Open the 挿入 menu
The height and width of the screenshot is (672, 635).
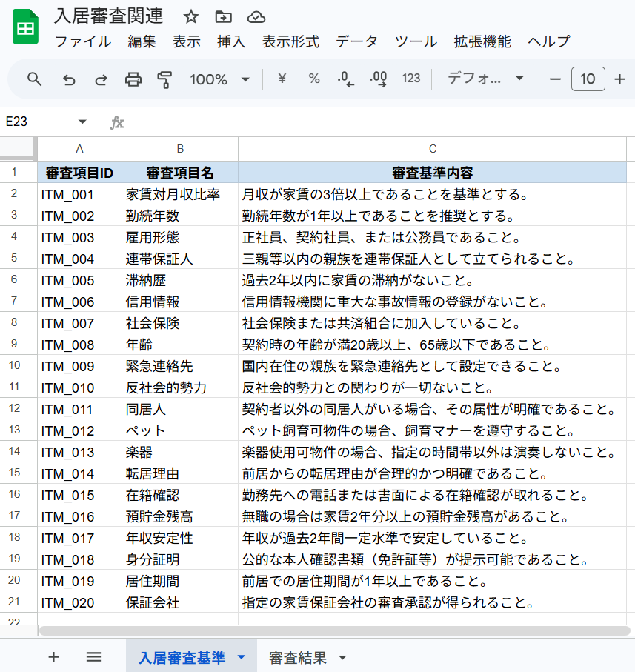point(231,41)
